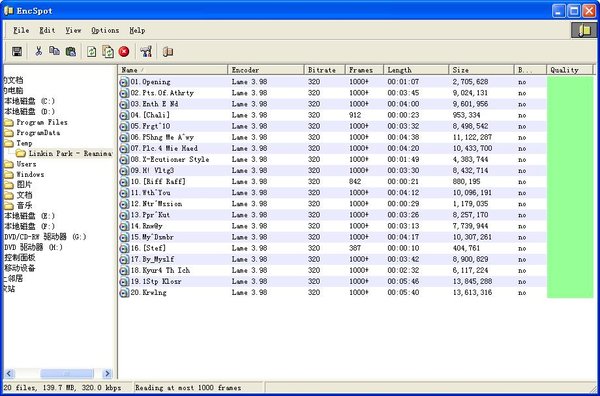Select drive 本地磁盘 (C:)
600x396 pixels.
(29, 101)
